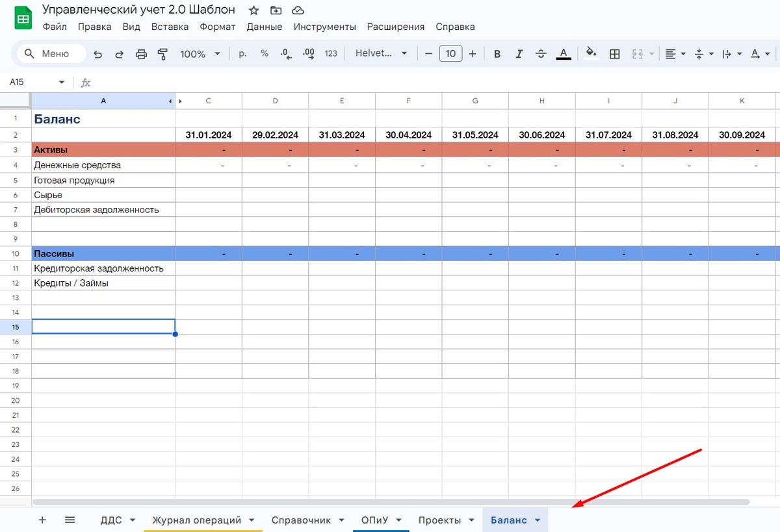Click the document title Управленческий учет 2.0 Шаблон

pos(139,10)
